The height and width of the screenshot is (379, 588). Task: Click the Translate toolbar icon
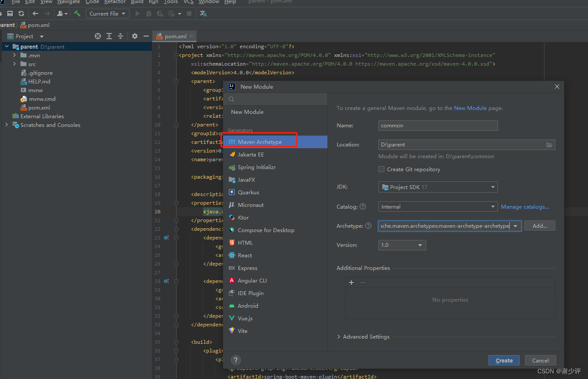coord(203,14)
